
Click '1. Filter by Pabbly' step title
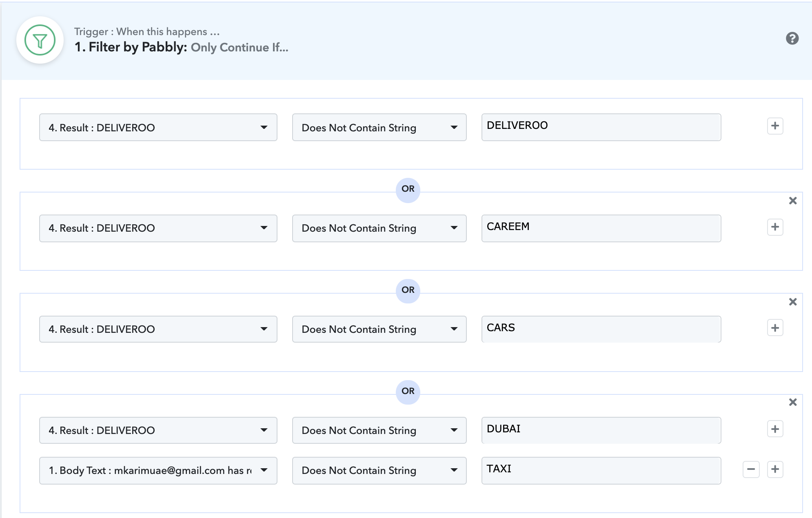click(x=131, y=47)
